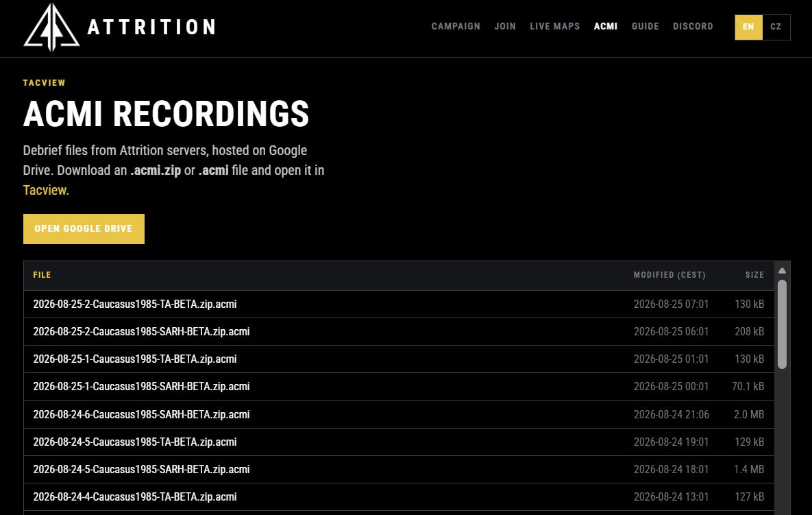The height and width of the screenshot is (515, 812).
Task: Follow the Tacview hyperlink
Action: (x=45, y=190)
